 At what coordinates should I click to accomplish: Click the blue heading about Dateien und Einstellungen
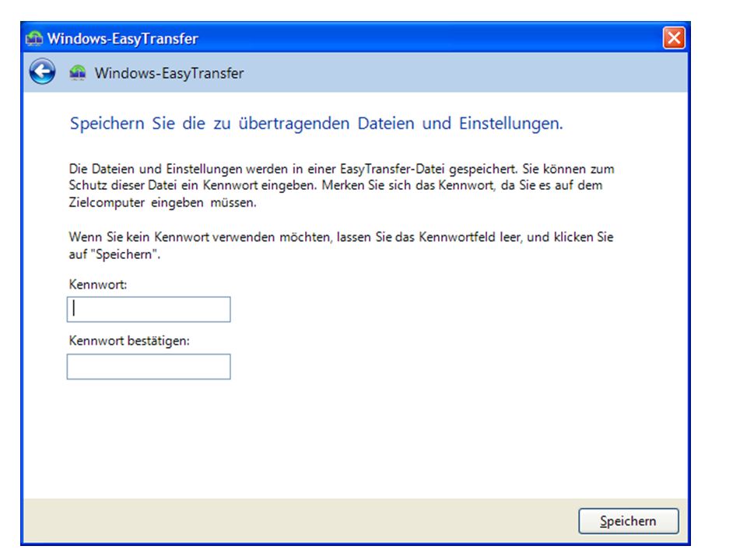point(317,124)
